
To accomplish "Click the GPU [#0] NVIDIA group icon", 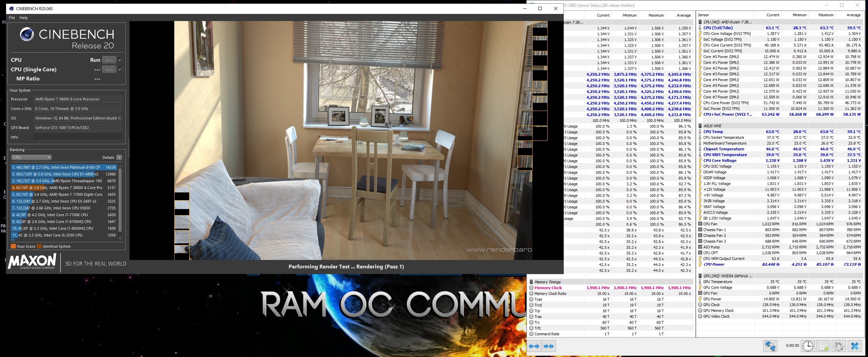I will click(700, 276).
